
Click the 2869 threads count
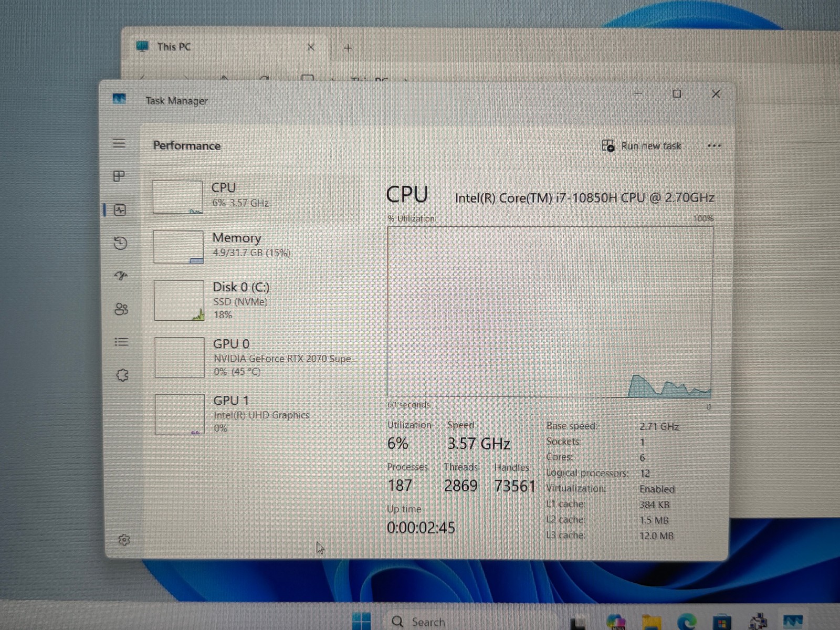tap(461, 486)
